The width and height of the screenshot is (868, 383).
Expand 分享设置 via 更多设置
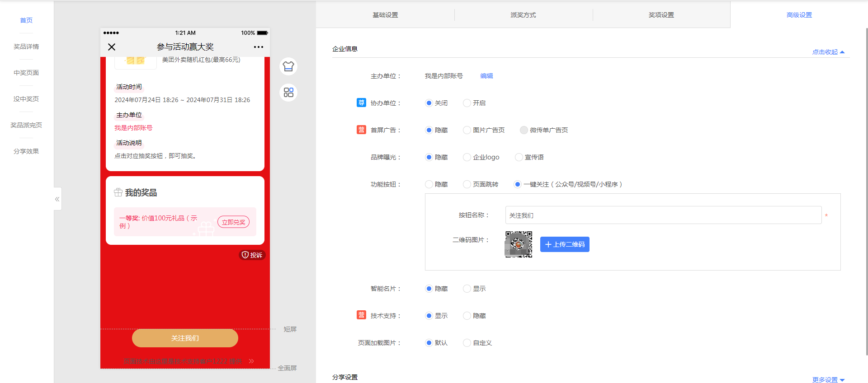pos(828,380)
